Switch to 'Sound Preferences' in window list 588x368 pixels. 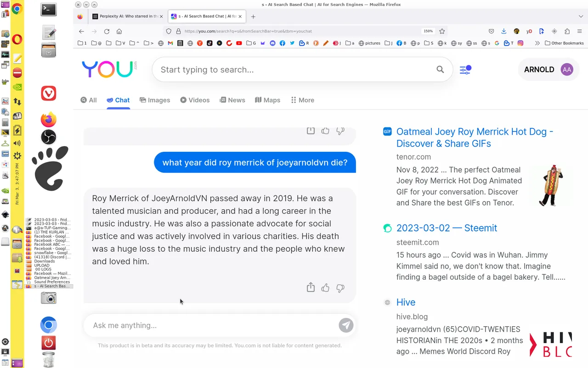49,282
